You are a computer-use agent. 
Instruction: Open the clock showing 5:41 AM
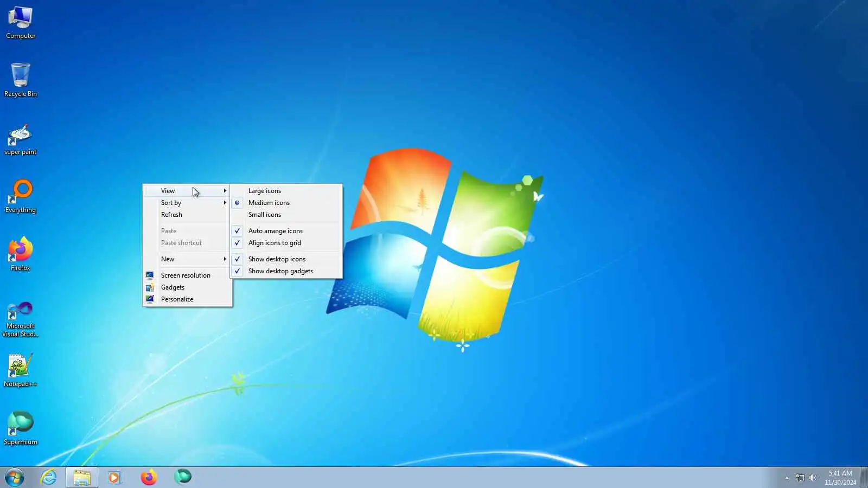840,478
